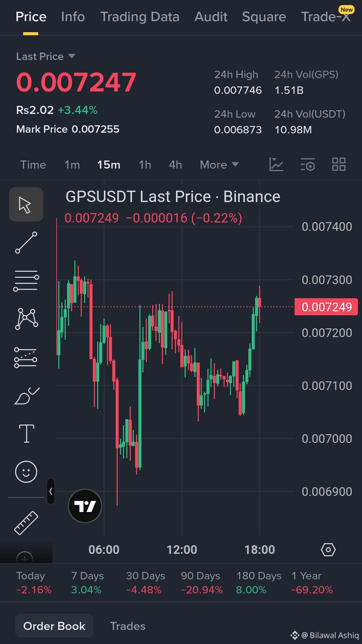Open chart settings hexagon icon
Viewport: 362px width, 644px height.
point(328,550)
